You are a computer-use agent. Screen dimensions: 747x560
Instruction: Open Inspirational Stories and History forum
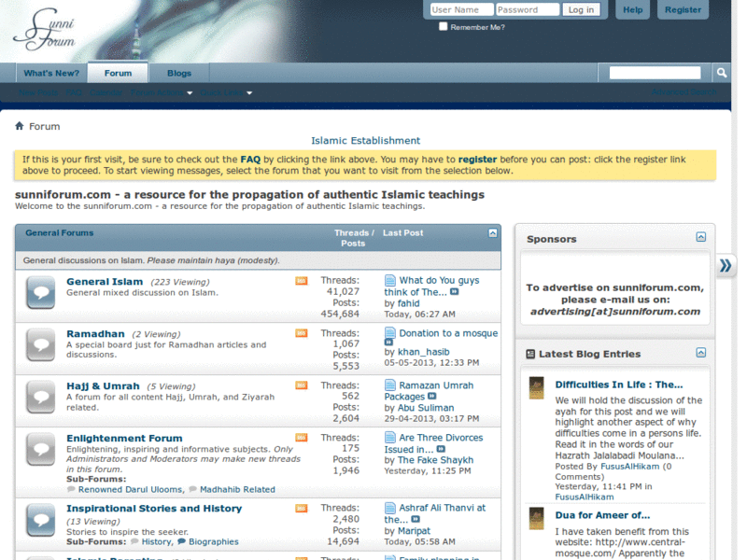coord(154,509)
